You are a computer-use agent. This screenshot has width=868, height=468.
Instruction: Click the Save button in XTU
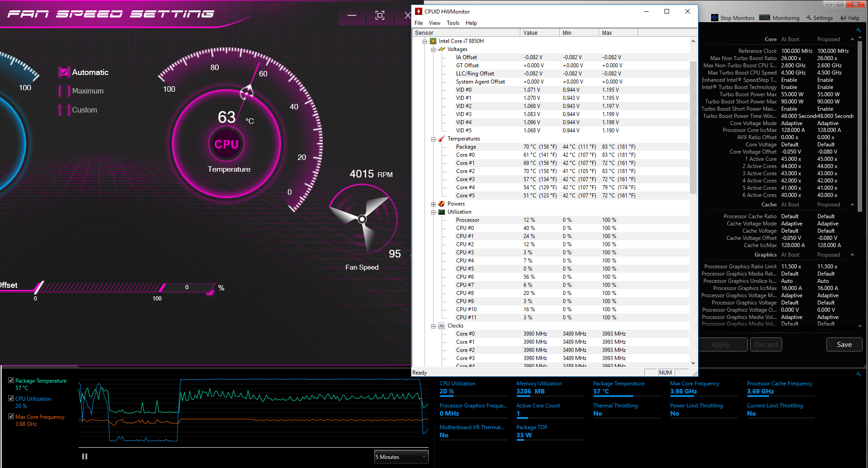point(844,344)
